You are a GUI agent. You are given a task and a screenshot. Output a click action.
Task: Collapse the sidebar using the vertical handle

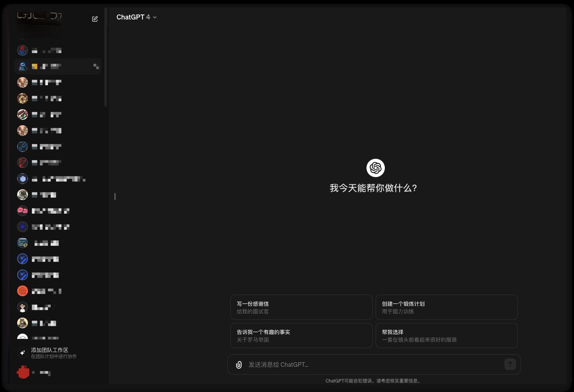(115, 196)
